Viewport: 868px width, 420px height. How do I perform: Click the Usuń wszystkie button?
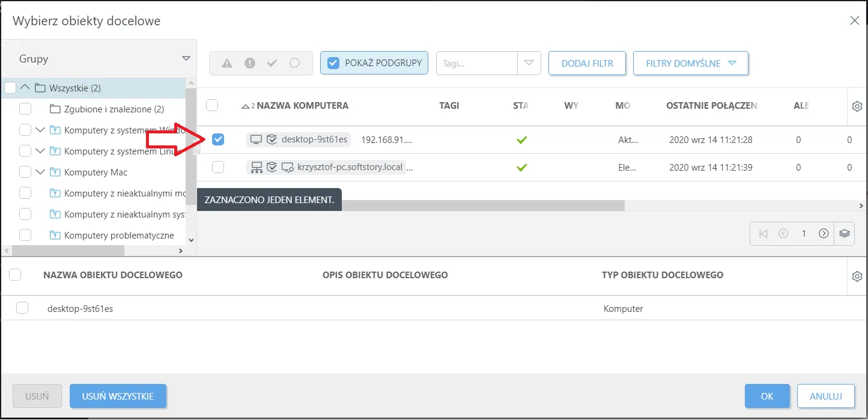[x=118, y=397]
